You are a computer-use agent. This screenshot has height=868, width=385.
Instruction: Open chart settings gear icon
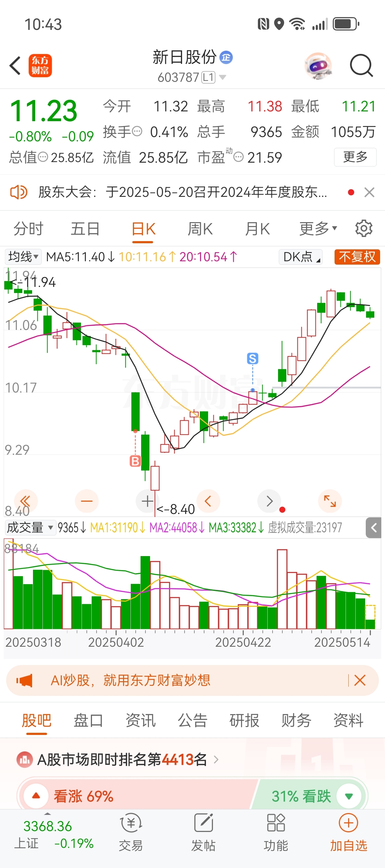(x=364, y=229)
